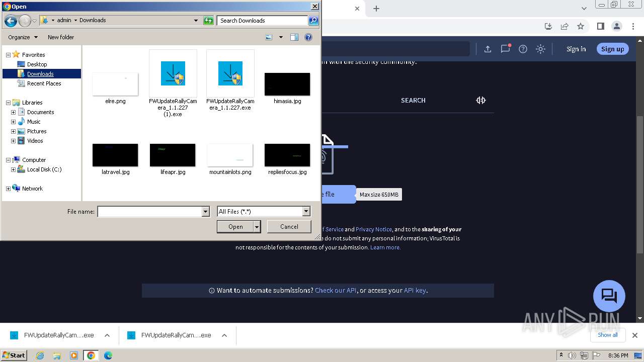Click Show all downloads button

point(607,335)
